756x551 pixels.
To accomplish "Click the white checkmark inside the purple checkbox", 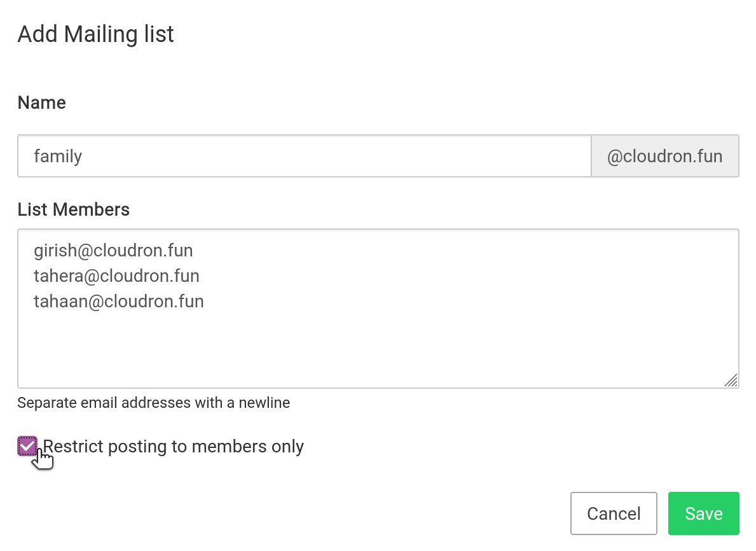I will click(x=27, y=446).
